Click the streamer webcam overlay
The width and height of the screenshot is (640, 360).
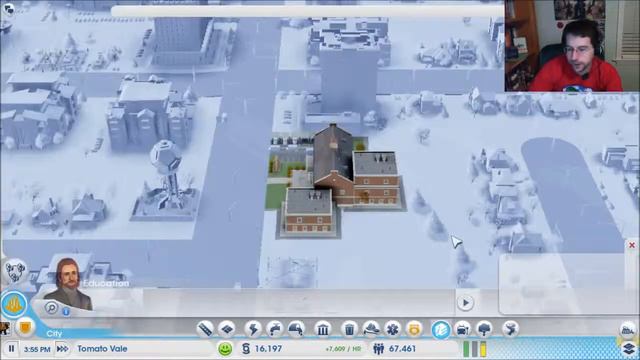pos(572,45)
